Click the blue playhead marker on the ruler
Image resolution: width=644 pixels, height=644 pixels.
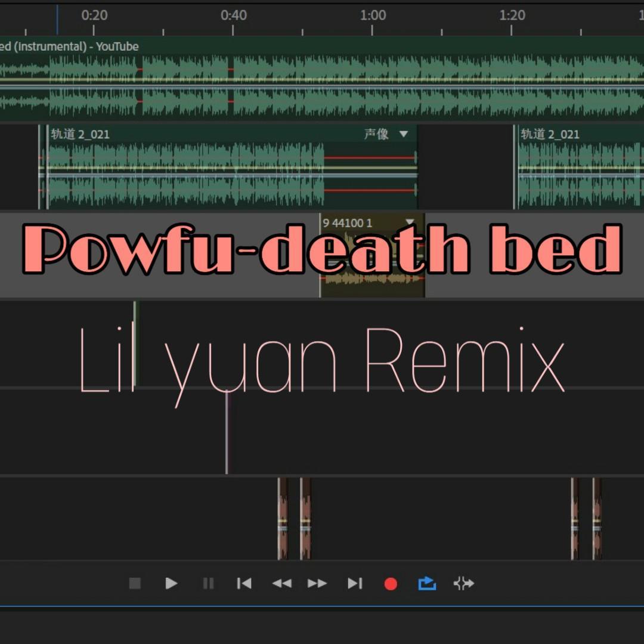coord(57,20)
